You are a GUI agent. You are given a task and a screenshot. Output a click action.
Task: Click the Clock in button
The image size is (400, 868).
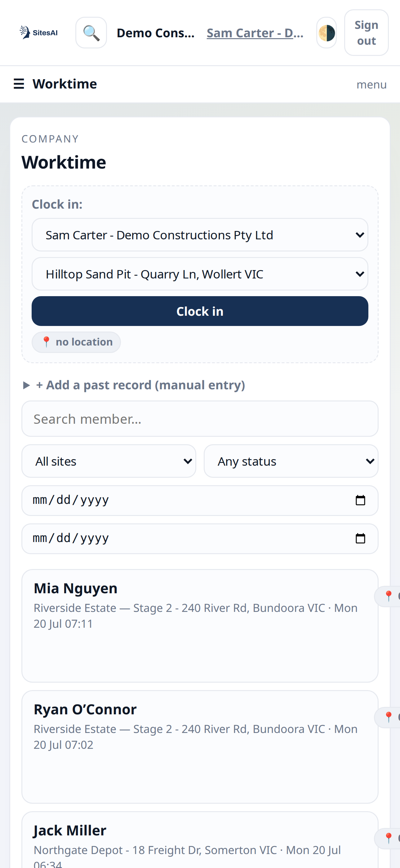(x=200, y=311)
